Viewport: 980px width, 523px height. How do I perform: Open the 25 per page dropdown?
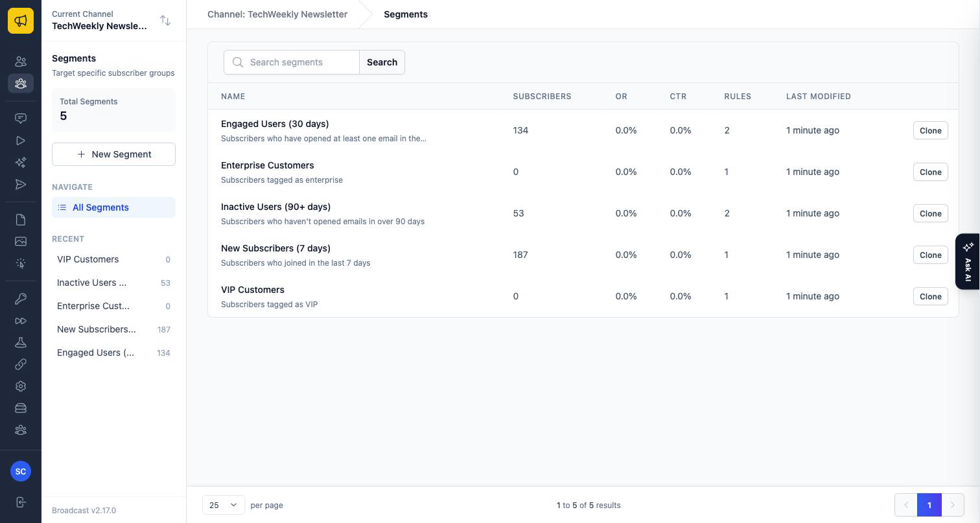(x=224, y=505)
